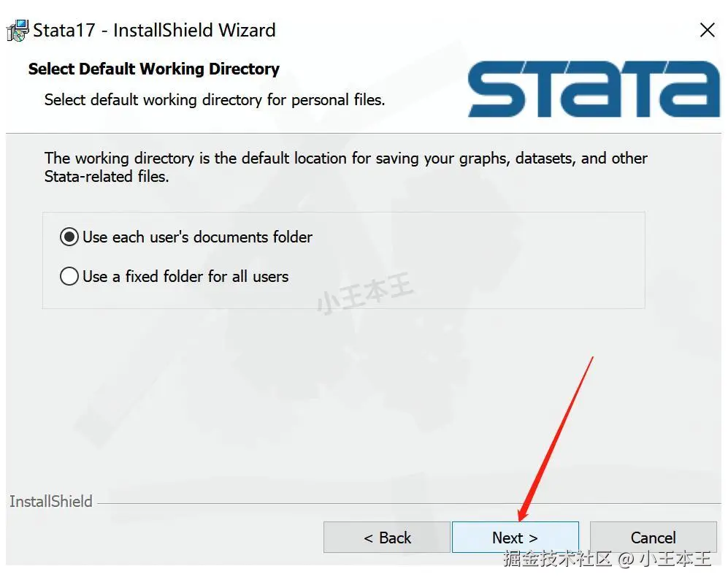This screenshot has width=728, height=585.
Task: Click the 掘金技术社区 watermark text
Action: coord(558,559)
